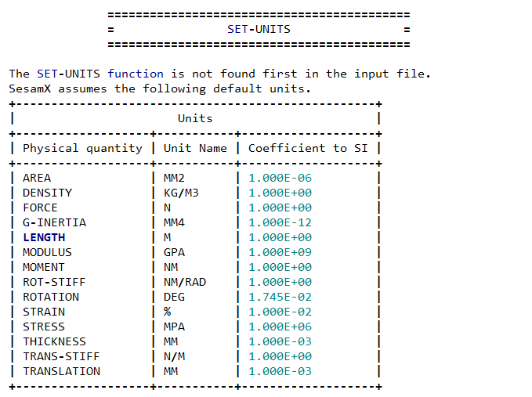Select the ROTATION row label
The height and width of the screenshot is (397, 532).
click(51, 298)
